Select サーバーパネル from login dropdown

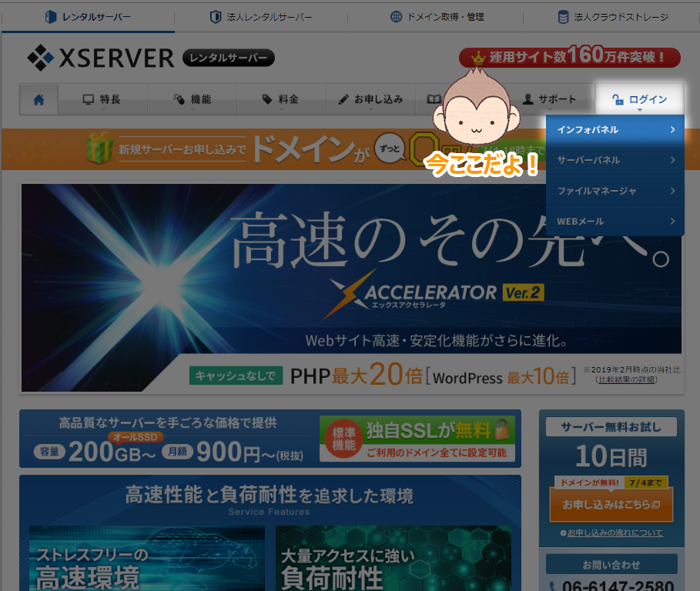(x=615, y=160)
